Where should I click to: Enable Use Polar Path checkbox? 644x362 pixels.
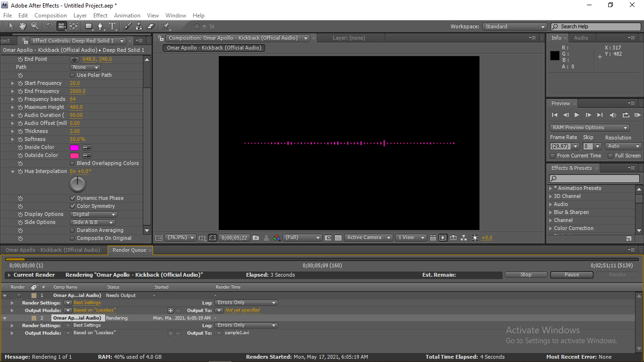[72, 75]
